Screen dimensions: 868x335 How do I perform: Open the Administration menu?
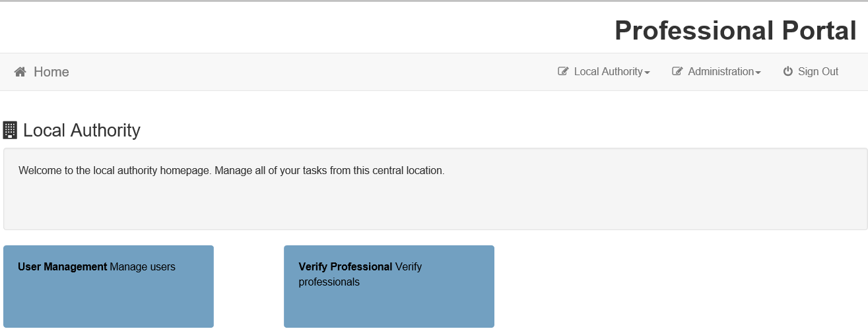coord(716,71)
